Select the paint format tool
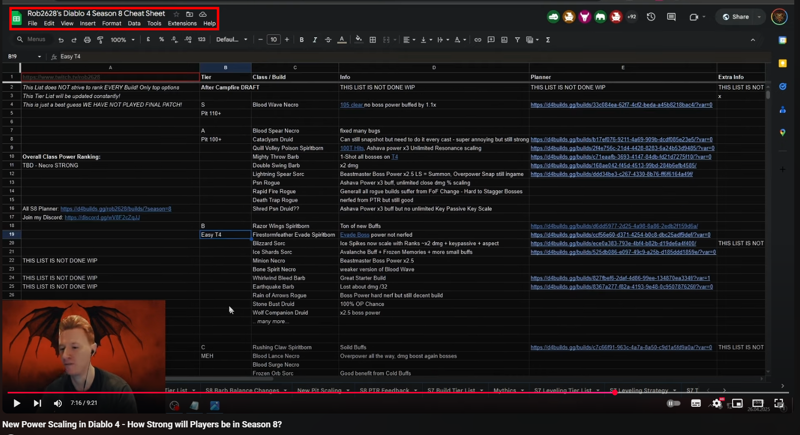Screen dimensions: 800x435 [x=100, y=40]
